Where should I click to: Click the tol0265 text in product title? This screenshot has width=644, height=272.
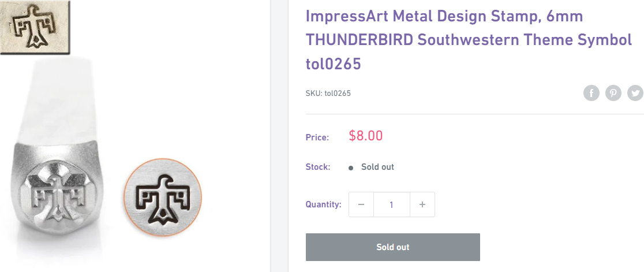[333, 64]
